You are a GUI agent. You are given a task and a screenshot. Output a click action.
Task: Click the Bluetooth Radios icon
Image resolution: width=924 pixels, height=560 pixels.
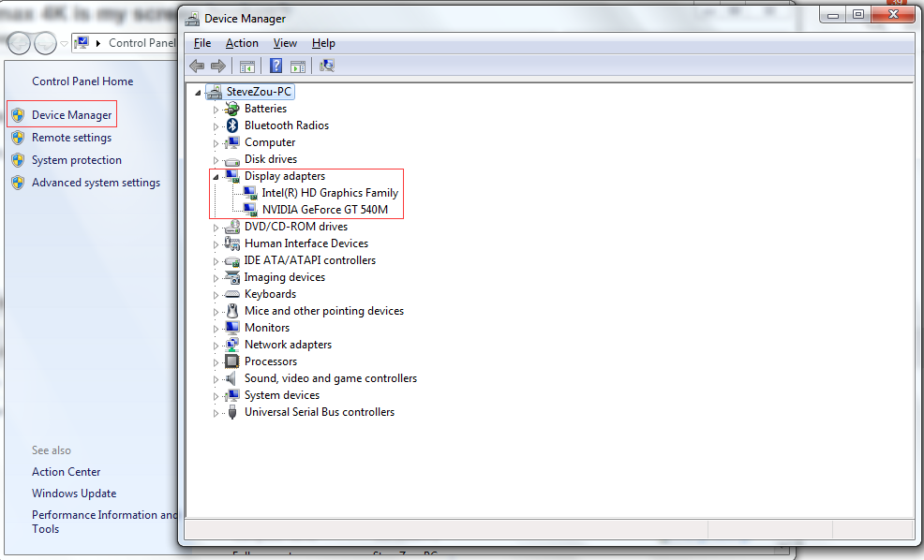click(232, 125)
